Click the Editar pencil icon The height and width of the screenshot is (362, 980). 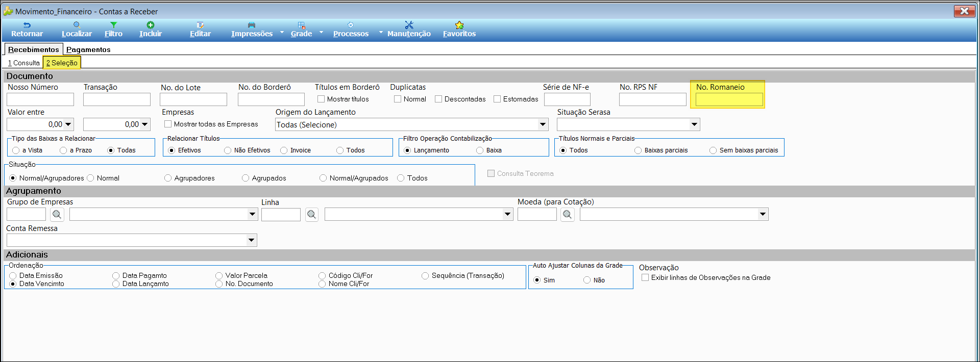[200, 25]
